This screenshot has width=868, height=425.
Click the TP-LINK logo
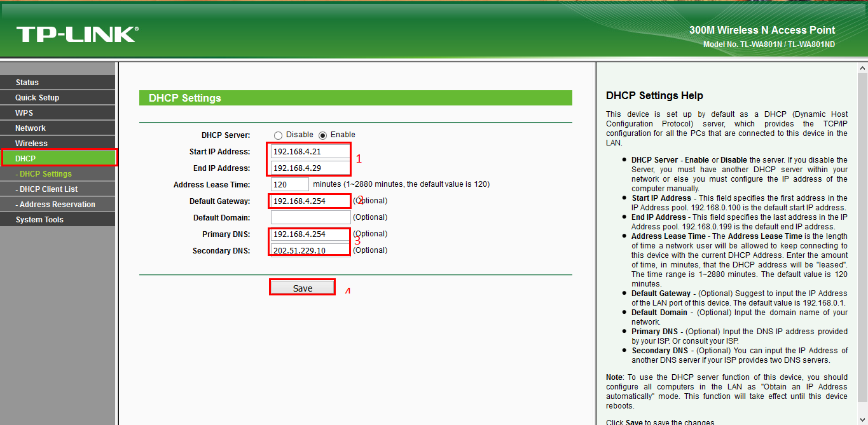pos(77,34)
